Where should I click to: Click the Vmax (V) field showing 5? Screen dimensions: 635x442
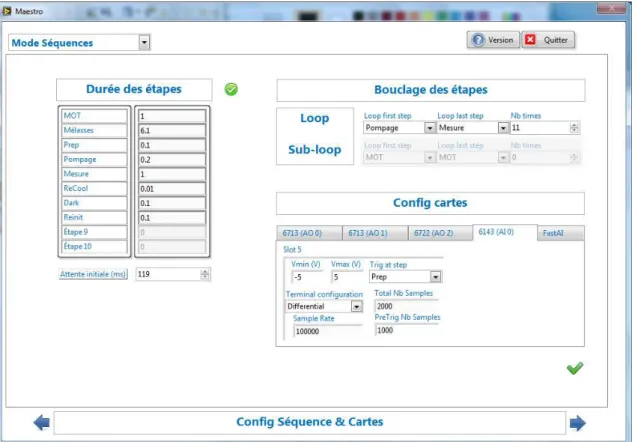[x=347, y=277]
